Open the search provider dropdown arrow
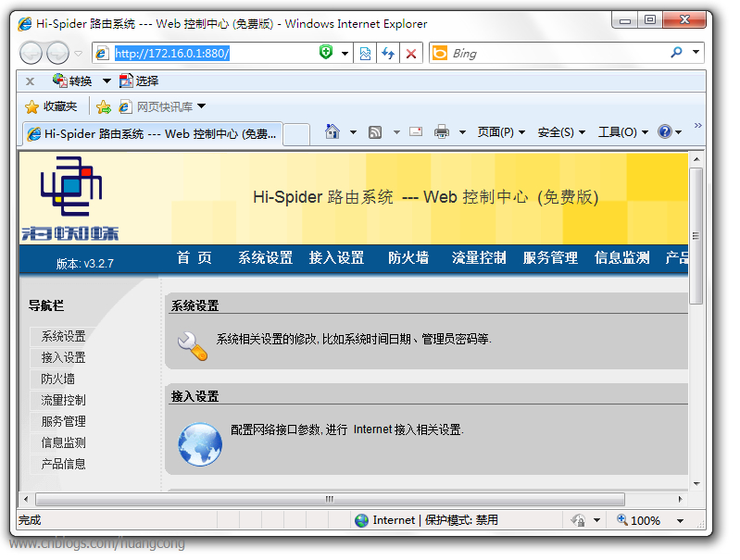The width and height of the screenshot is (740, 560). coord(696,52)
